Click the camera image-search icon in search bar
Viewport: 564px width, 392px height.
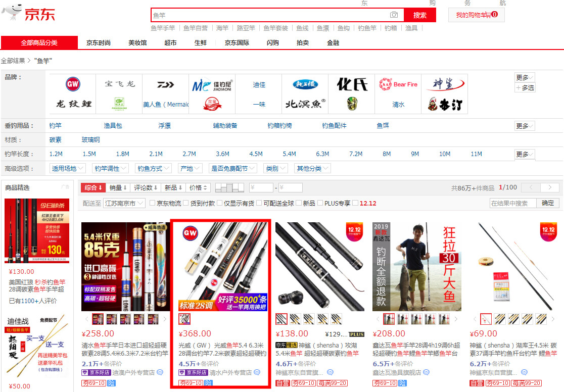tap(394, 15)
